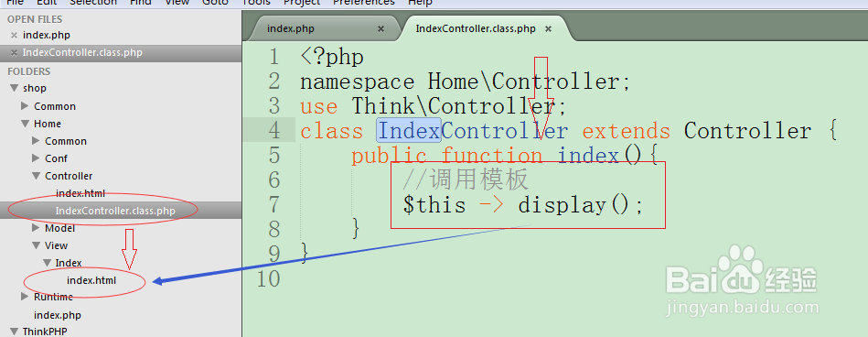Screen dimensions: 868x337
Task: Expand the Common folder under shop
Action: coord(25,106)
